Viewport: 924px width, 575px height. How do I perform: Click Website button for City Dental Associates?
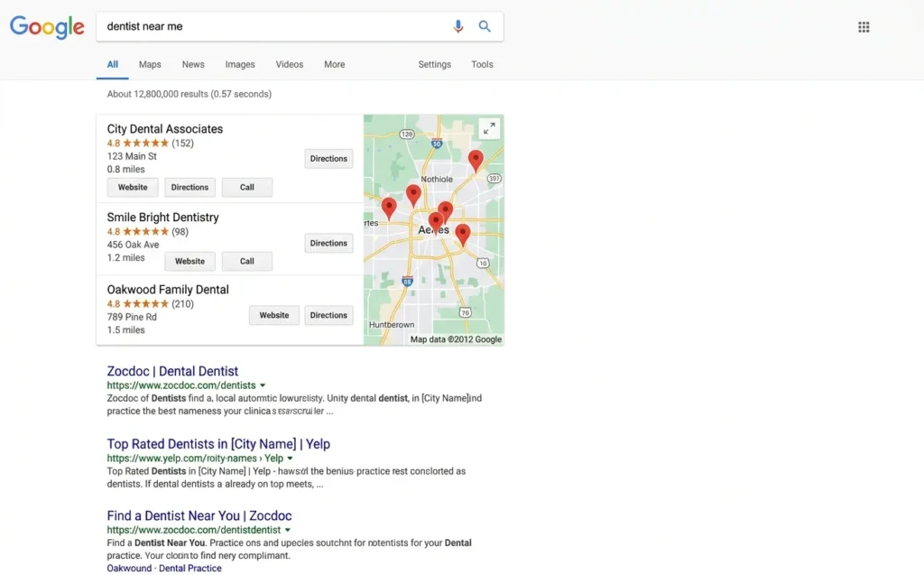[133, 188]
